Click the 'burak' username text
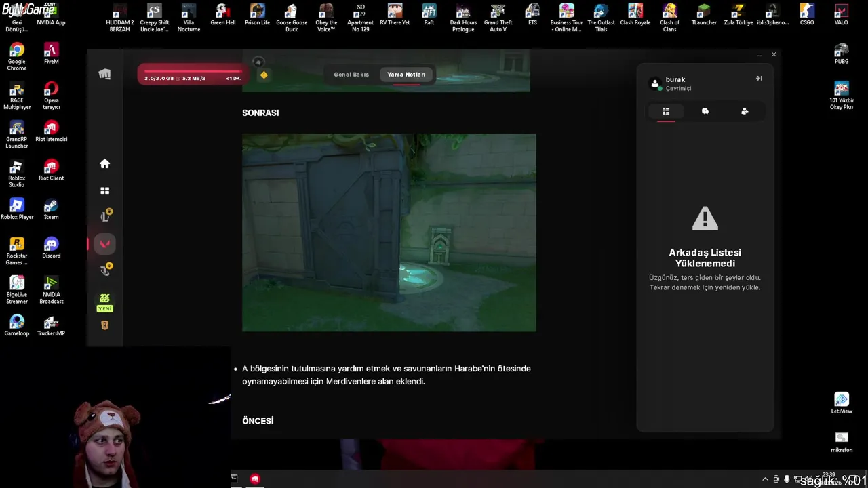Screen dimensions: 868x488 click(x=675, y=79)
